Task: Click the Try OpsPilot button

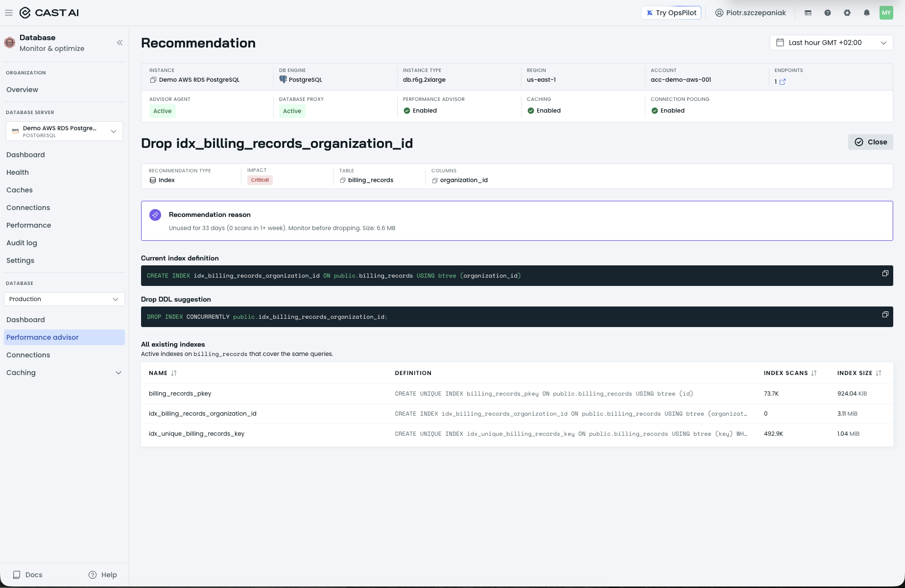Action: (x=671, y=13)
